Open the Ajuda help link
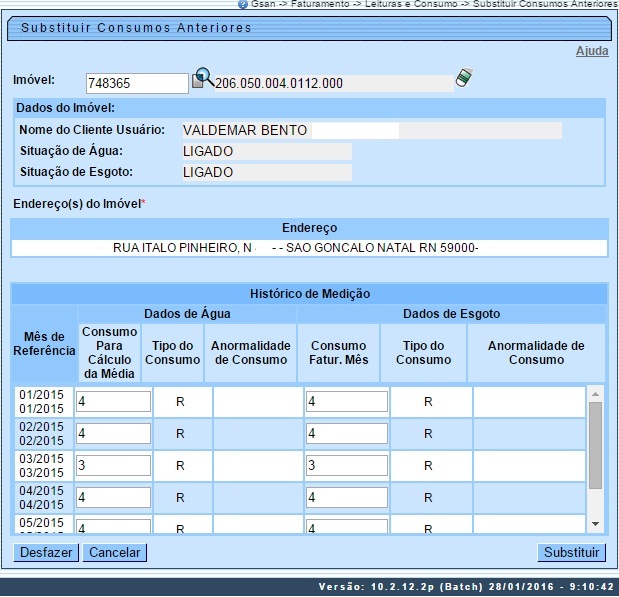 pyautogui.click(x=591, y=51)
